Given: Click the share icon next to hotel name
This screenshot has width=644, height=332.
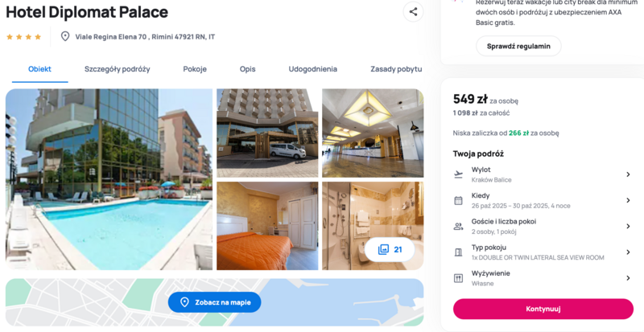Looking at the screenshot, I should click(413, 12).
